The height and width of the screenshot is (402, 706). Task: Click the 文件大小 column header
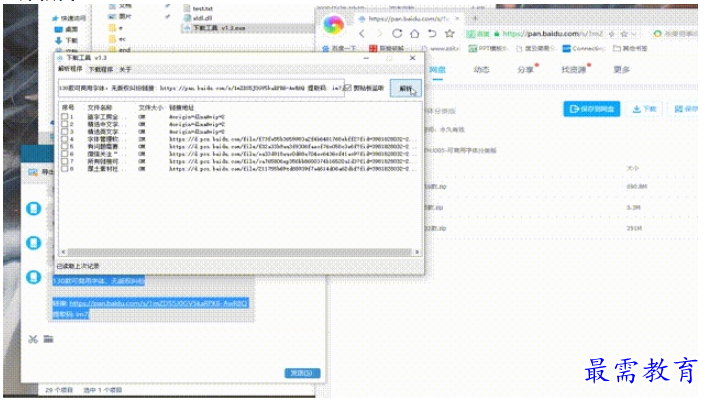coord(151,108)
